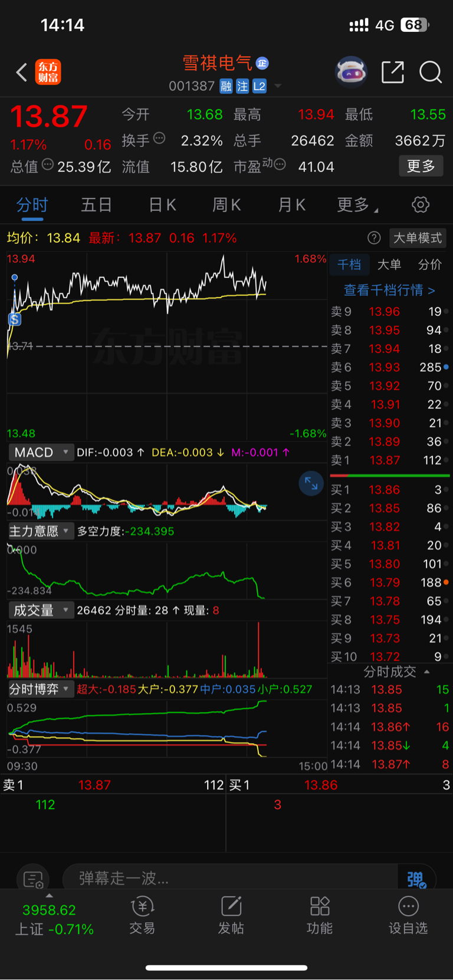Open the 发帖 post icon
The width and height of the screenshot is (453, 980).
click(231, 916)
